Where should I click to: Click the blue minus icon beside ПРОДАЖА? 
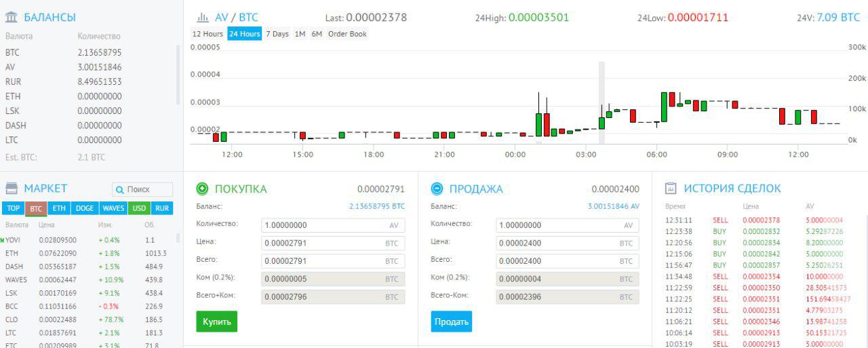(437, 189)
